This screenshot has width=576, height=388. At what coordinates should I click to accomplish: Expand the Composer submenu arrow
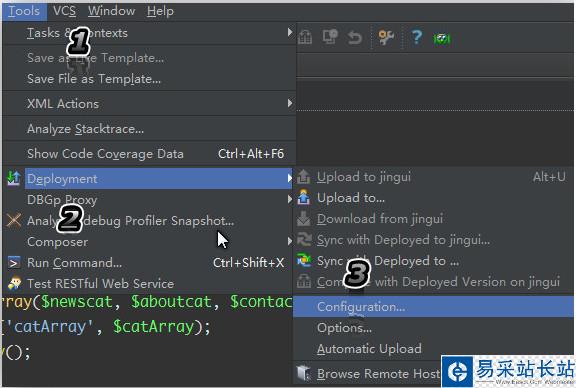point(289,241)
